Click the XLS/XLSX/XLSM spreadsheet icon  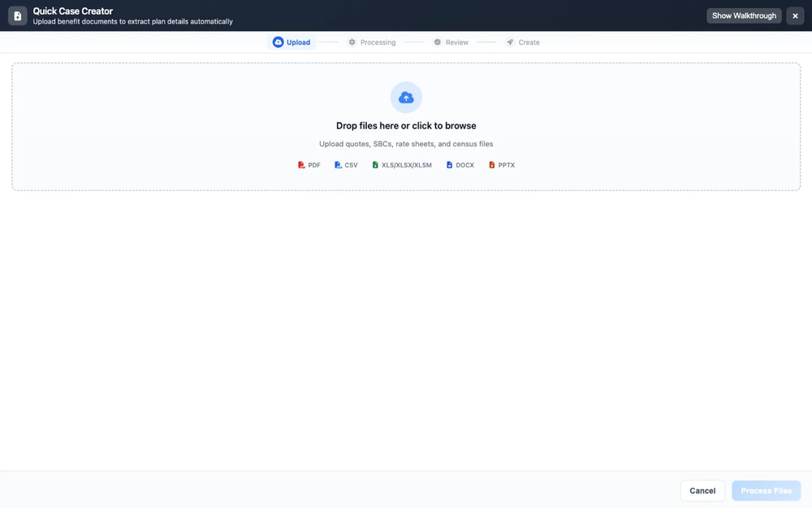tap(375, 165)
